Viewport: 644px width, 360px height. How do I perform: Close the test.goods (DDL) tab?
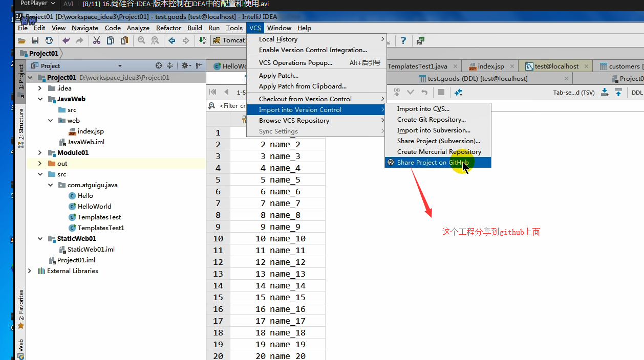pyautogui.click(x=566, y=79)
